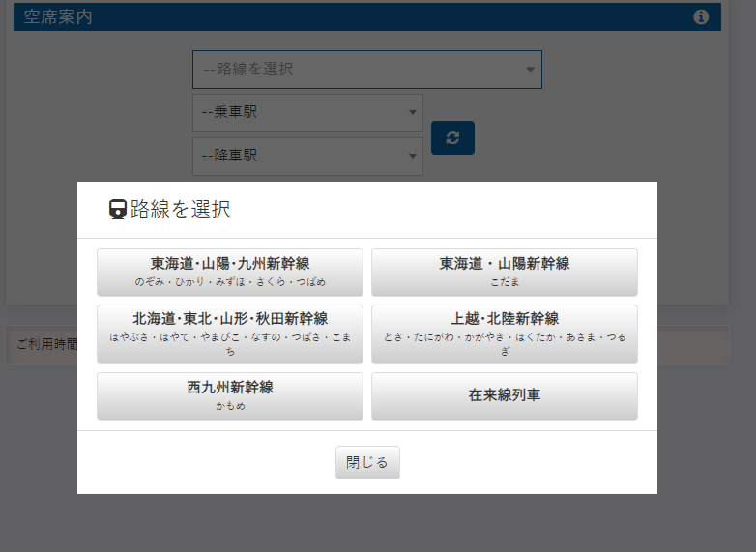Click the arrow on the 路線を選択 combo box

click(530, 70)
